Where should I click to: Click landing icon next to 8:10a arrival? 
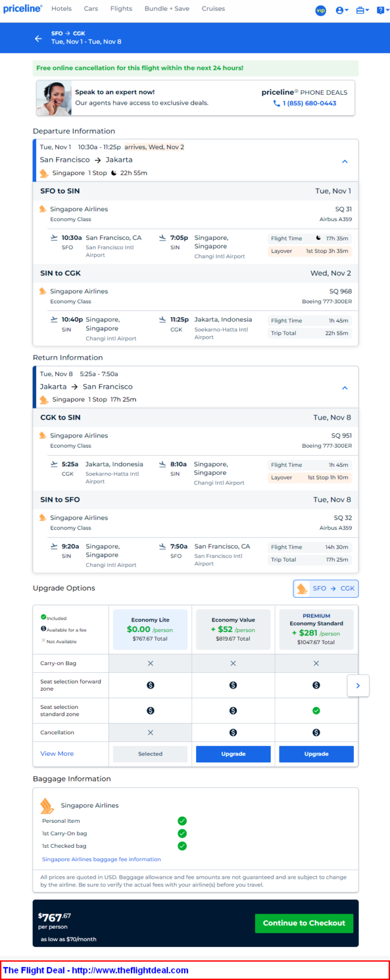tap(162, 464)
